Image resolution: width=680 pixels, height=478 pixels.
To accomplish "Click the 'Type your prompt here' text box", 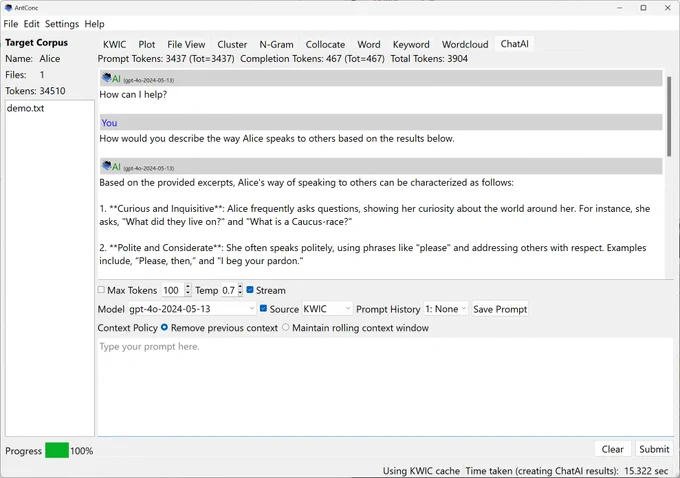I will click(x=385, y=386).
